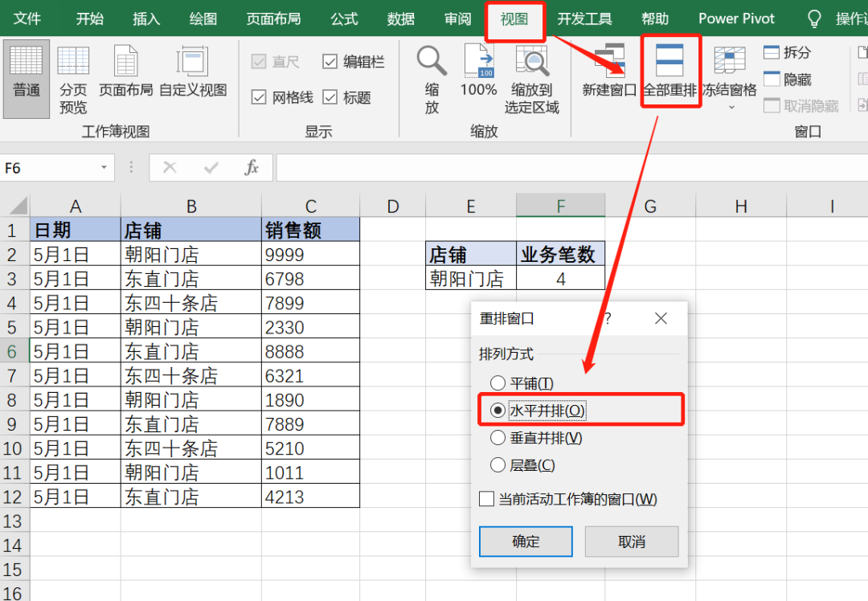This screenshot has width=868, height=601.
Task: Click cell with value 4213
Action: coord(310,497)
